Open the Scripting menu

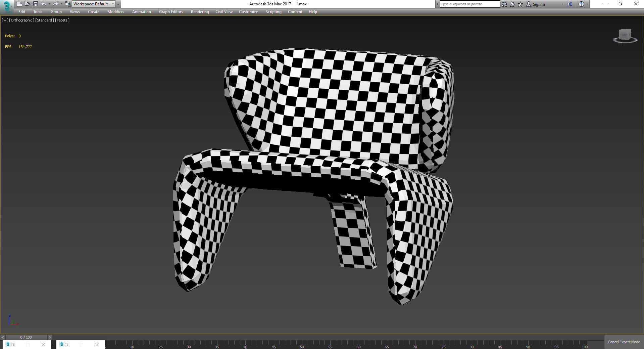274,12
